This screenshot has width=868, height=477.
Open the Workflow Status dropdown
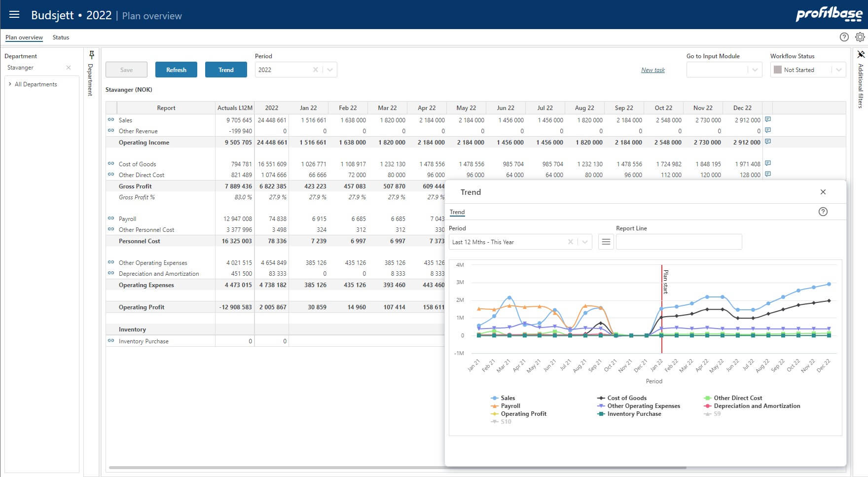click(x=838, y=70)
